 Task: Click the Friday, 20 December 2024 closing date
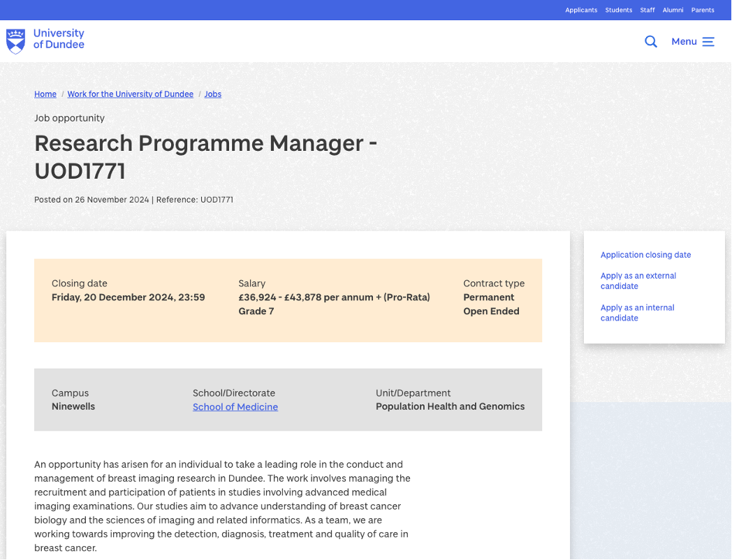tap(129, 297)
